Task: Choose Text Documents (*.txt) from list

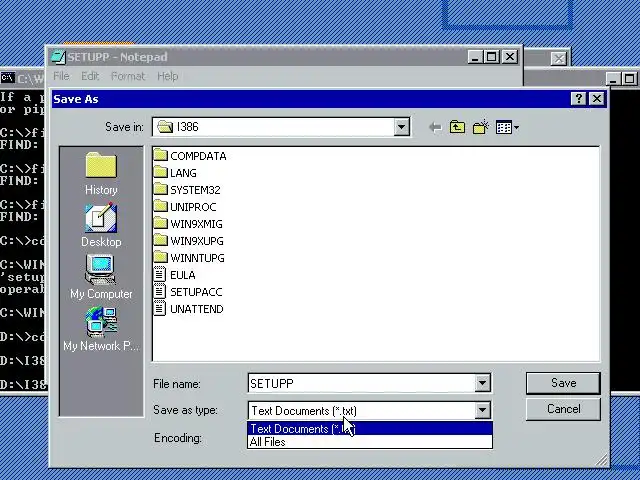Action: [x=370, y=429]
